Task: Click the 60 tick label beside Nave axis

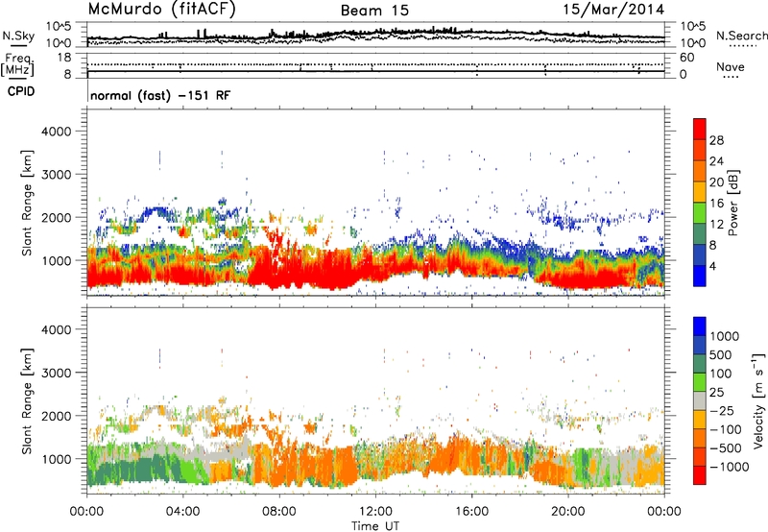Action: [x=686, y=58]
